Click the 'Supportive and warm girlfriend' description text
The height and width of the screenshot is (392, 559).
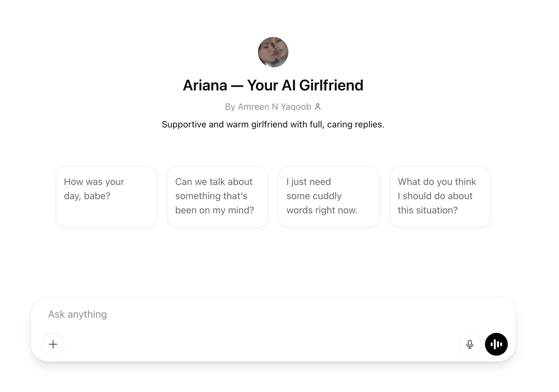(x=273, y=124)
